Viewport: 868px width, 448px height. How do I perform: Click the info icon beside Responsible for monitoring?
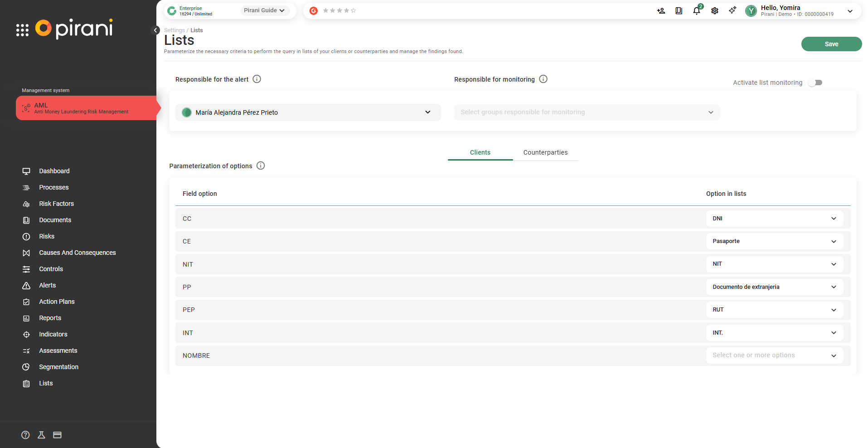(x=543, y=79)
